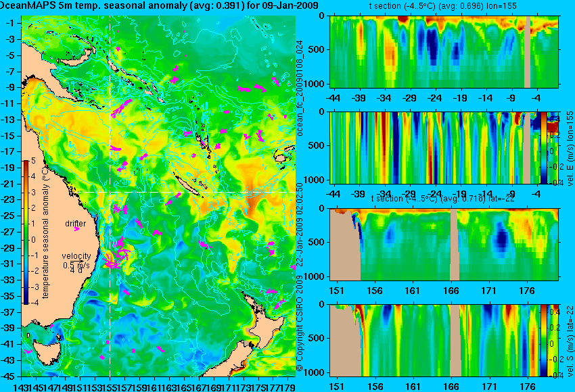Image resolution: width=575 pixels, height=392 pixels.
Task: Click the 'vel. E (m/s) lon=155' axis label
Action: pyautogui.click(x=570, y=149)
